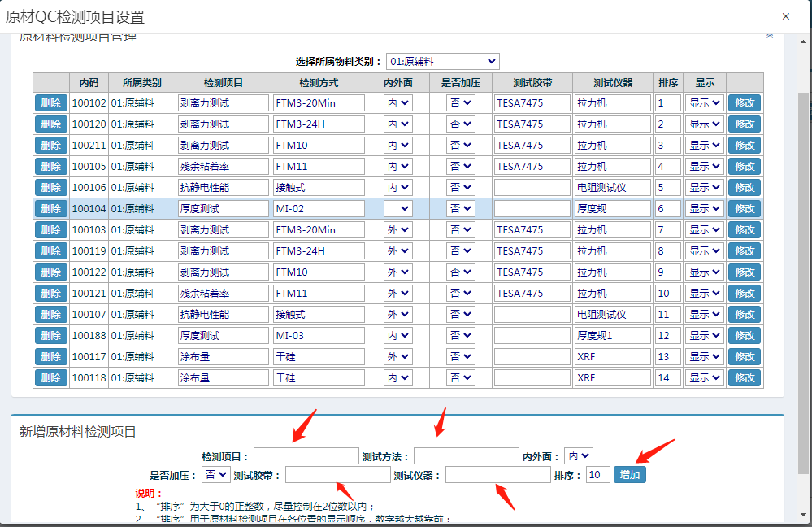Click 修改 for row 100188

pos(744,336)
